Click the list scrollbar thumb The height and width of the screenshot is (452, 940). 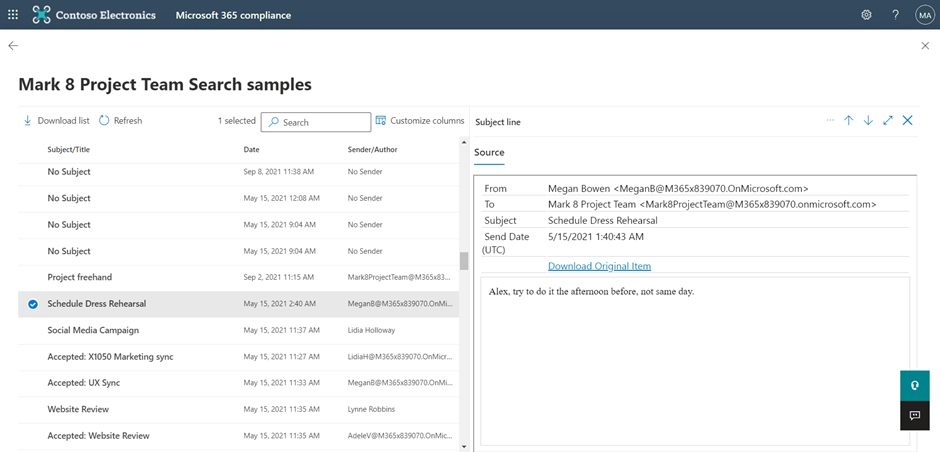coord(463,261)
